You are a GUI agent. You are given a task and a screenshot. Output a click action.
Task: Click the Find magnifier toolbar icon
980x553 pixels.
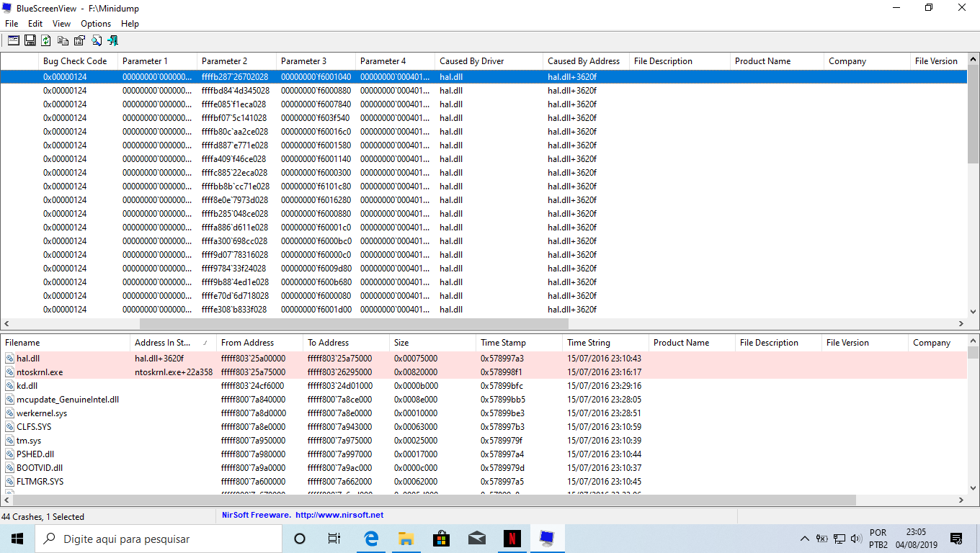point(96,40)
